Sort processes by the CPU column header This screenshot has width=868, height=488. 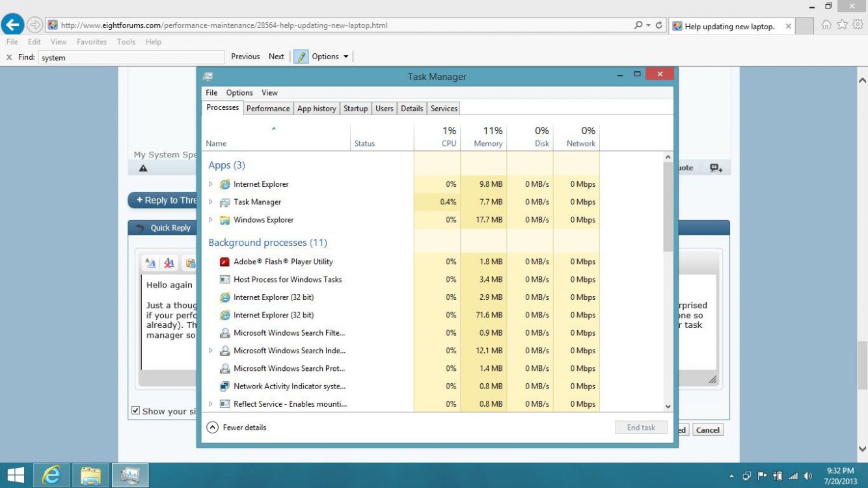437,137
